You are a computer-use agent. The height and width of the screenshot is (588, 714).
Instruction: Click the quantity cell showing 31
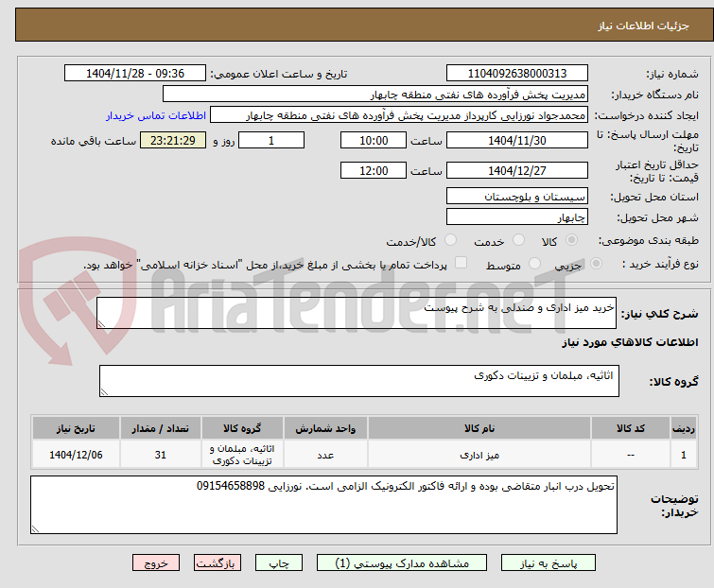[160, 455]
